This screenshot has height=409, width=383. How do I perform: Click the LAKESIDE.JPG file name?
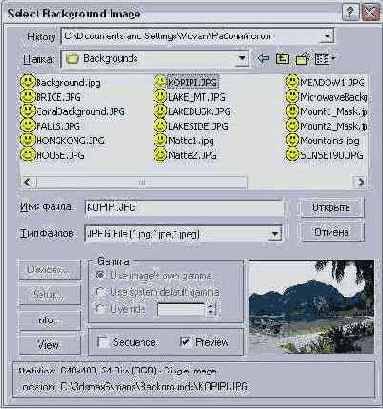tap(198, 126)
